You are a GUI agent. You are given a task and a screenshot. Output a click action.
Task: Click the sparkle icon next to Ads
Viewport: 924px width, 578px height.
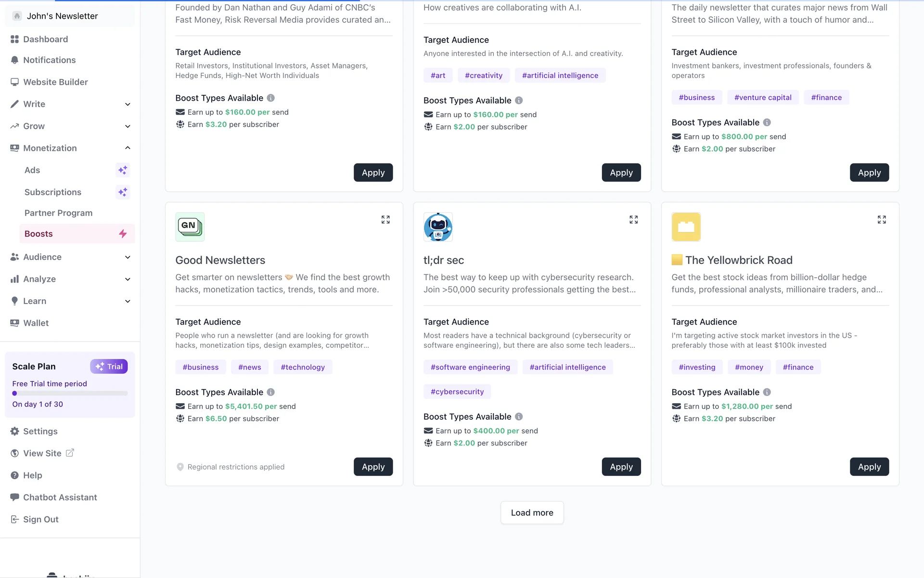(123, 170)
